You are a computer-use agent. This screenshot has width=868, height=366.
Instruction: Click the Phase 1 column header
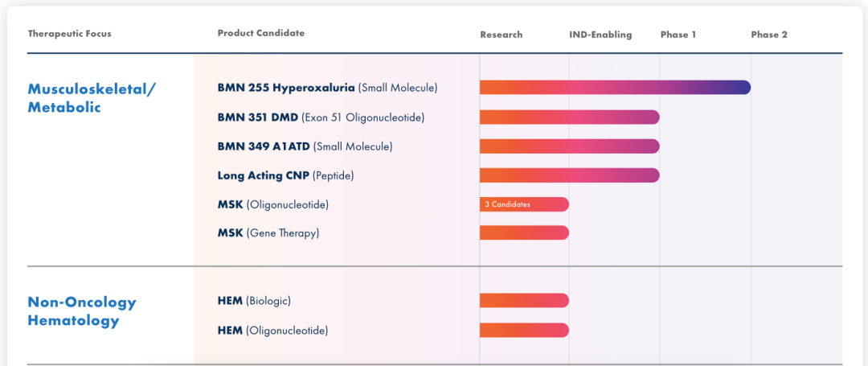(x=678, y=35)
